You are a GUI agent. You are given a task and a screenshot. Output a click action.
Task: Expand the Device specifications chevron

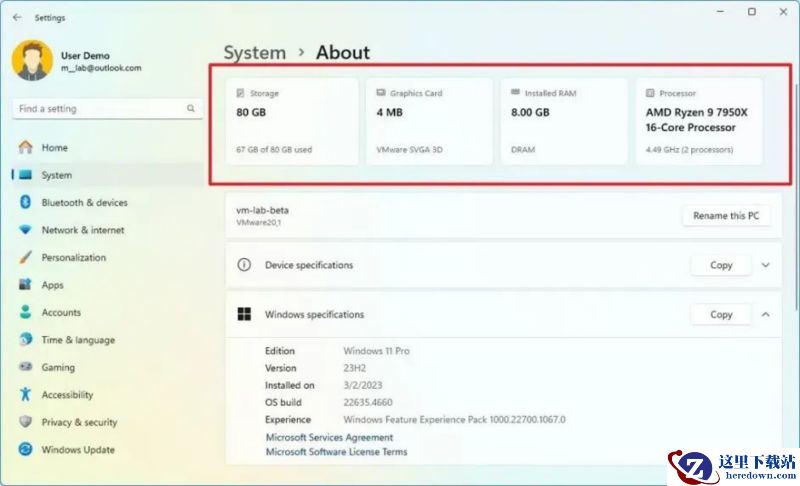coord(765,265)
